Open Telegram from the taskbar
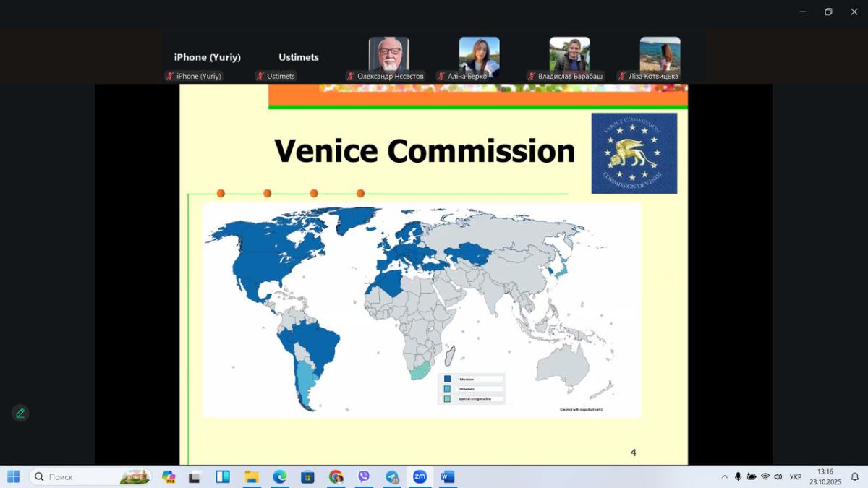 (x=392, y=476)
